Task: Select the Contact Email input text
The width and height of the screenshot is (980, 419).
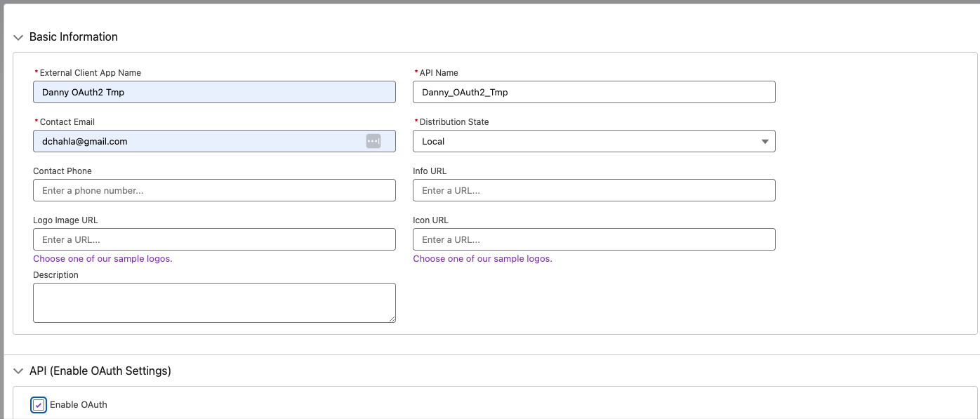Action: 197,141
